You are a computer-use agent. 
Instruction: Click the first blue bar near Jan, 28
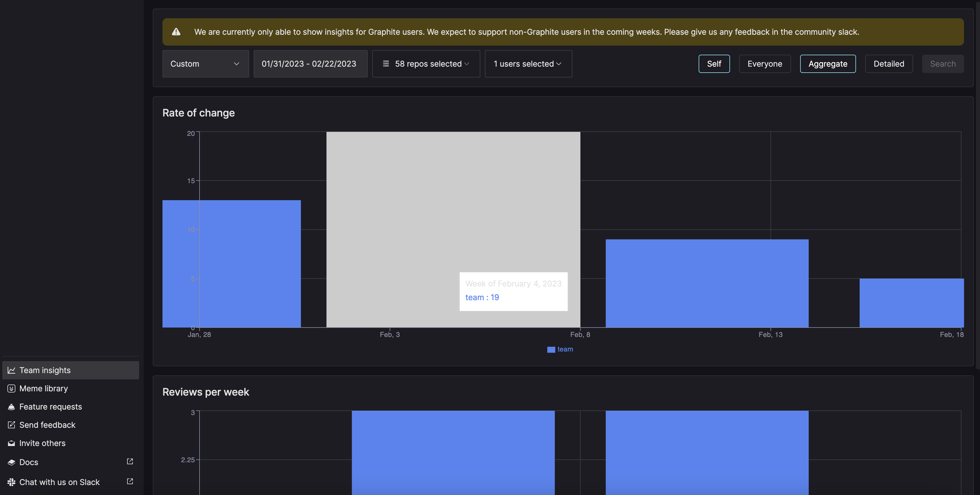(231, 263)
